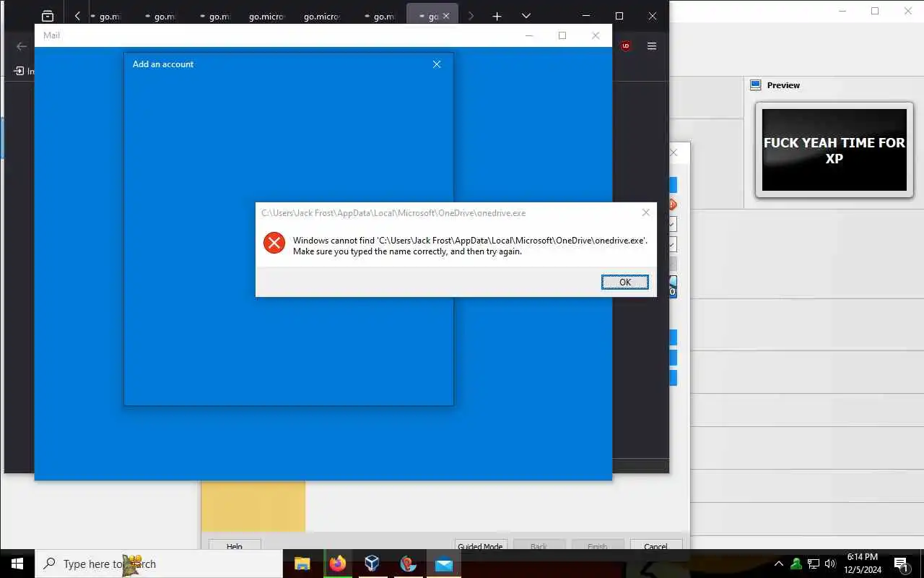Open the Action Center notifications
The height and width of the screenshot is (578, 924).
(901, 564)
